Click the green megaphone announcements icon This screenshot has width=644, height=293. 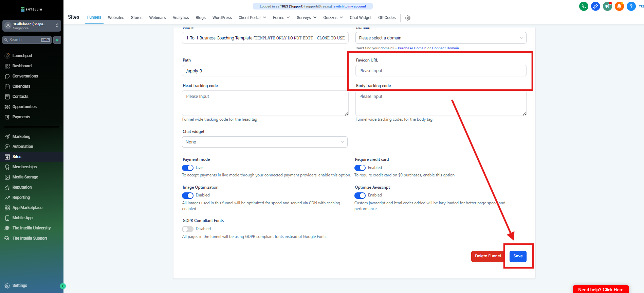(x=607, y=6)
